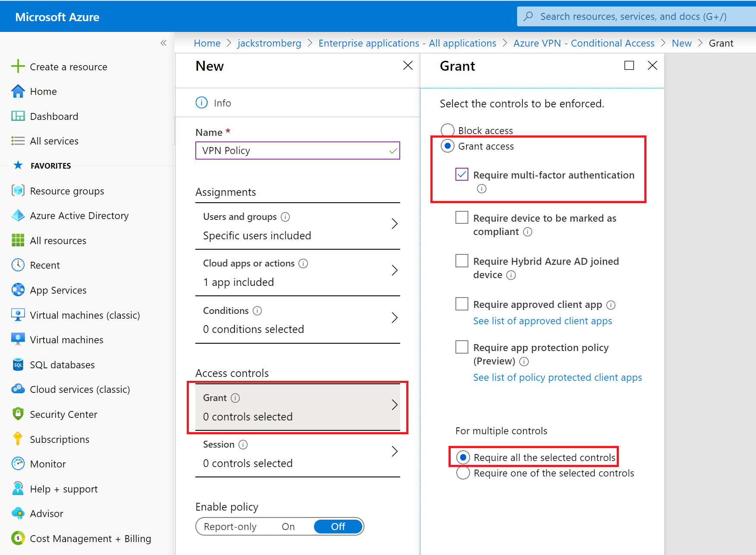Collapse the left navigation sidebar
Viewport: 756px width, 555px height.
coord(164,43)
